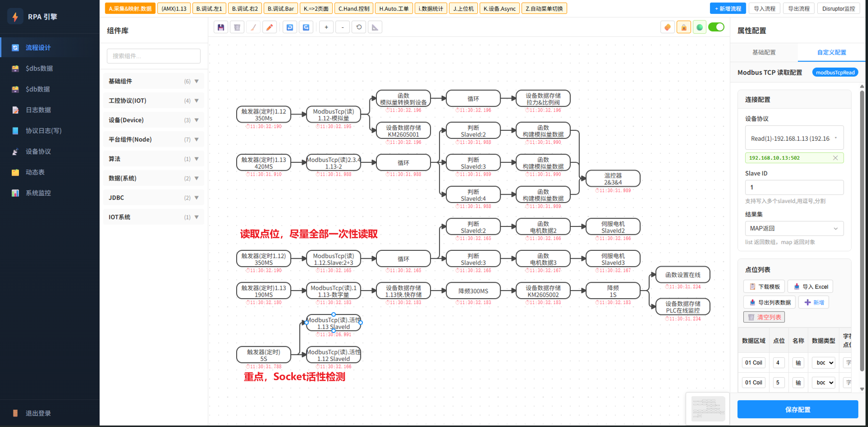Click the 导入 Excel button

pyautogui.click(x=810, y=287)
